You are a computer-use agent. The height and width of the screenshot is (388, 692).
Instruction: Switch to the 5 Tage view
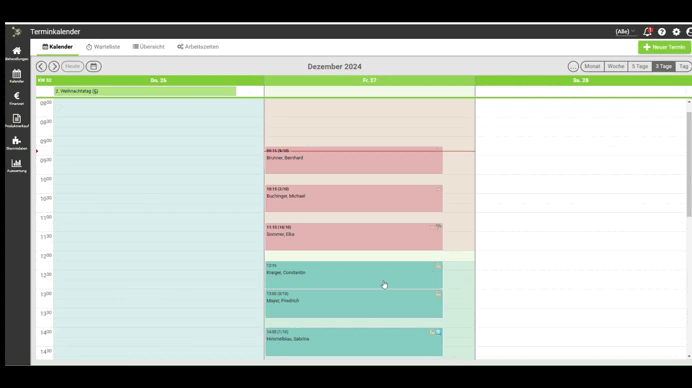pyautogui.click(x=639, y=66)
